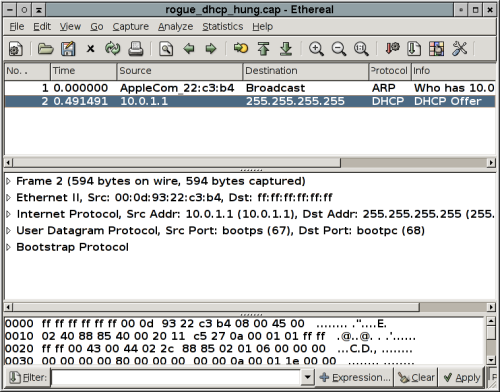Zoom out on packet text
This screenshot has width=500, height=392.
click(339, 49)
